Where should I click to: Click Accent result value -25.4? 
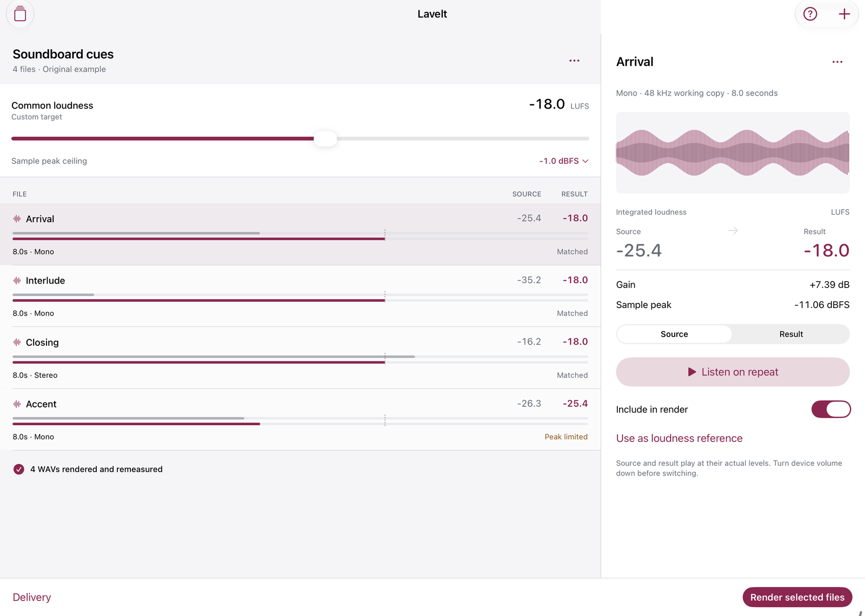click(575, 403)
